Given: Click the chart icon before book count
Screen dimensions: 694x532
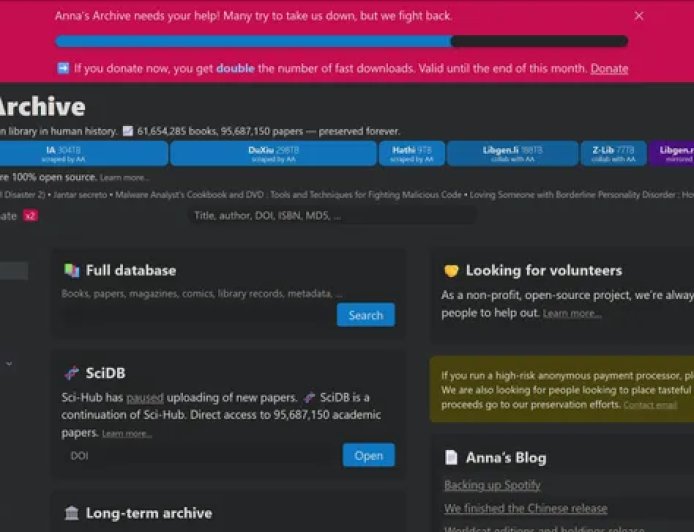Looking at the screenshot, I should (x=127, y=131).
